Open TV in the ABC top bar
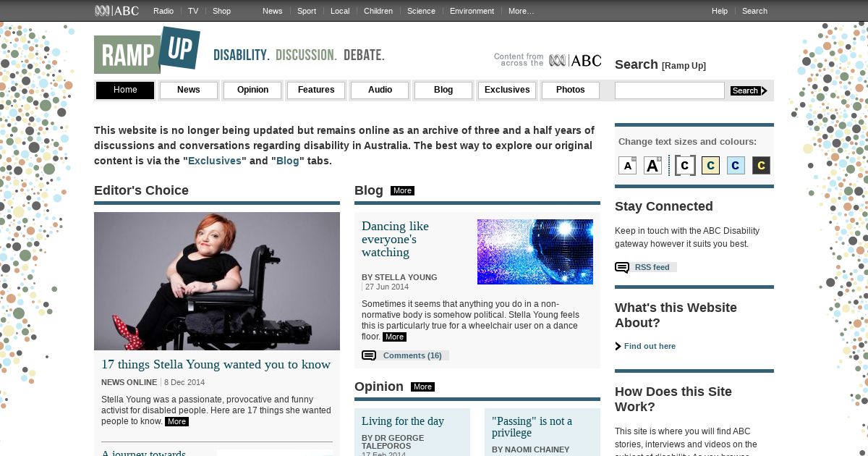 click(x=193, y=11)
